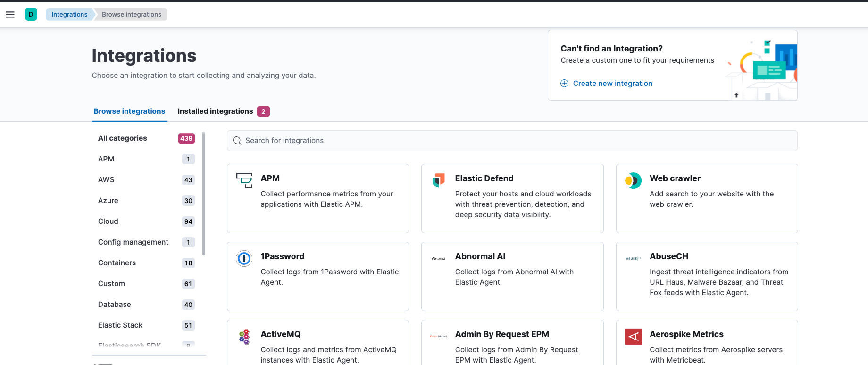Click the 1Password logo icon
Image resolution: width=868 pixels, height=365 pixels.
tap(244, 258)
